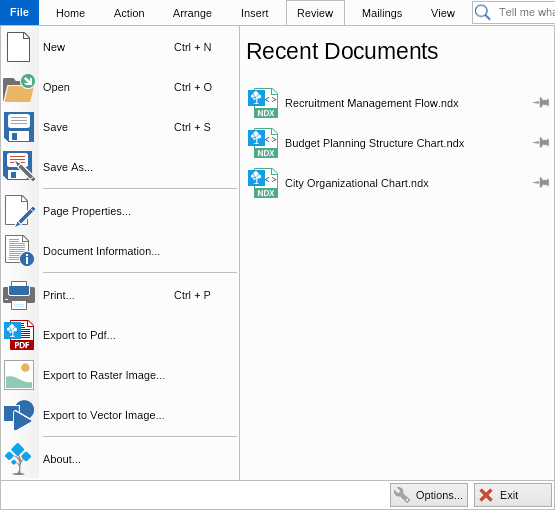
Task: Click the Options... button
Action: click(429, 495)
